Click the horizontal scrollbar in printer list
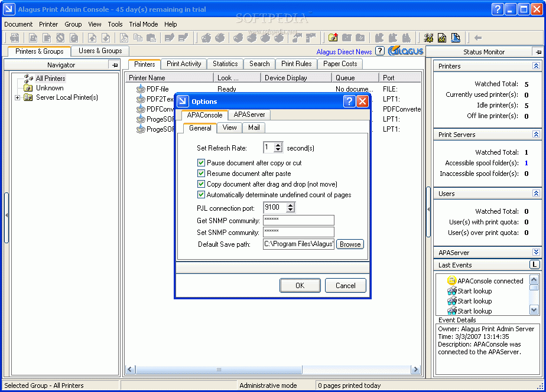Image resolution: width=546 pixels, height=392 pixels. (x=219, y=370)
